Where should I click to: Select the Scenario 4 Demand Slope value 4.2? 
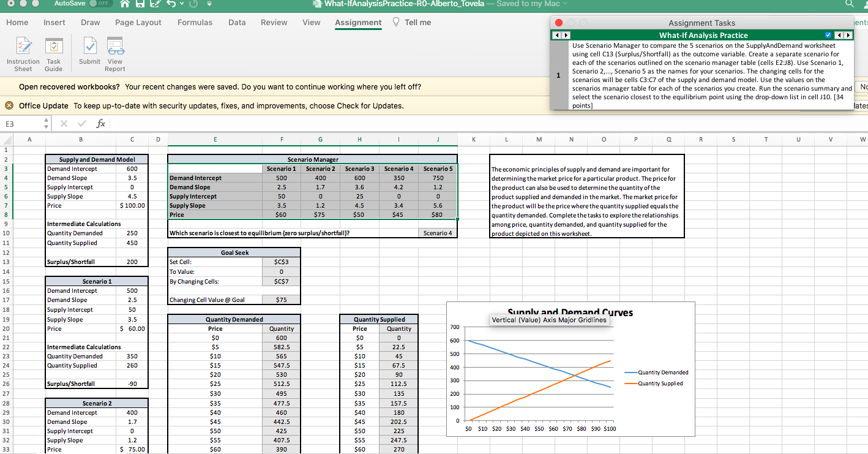[398, 187]
